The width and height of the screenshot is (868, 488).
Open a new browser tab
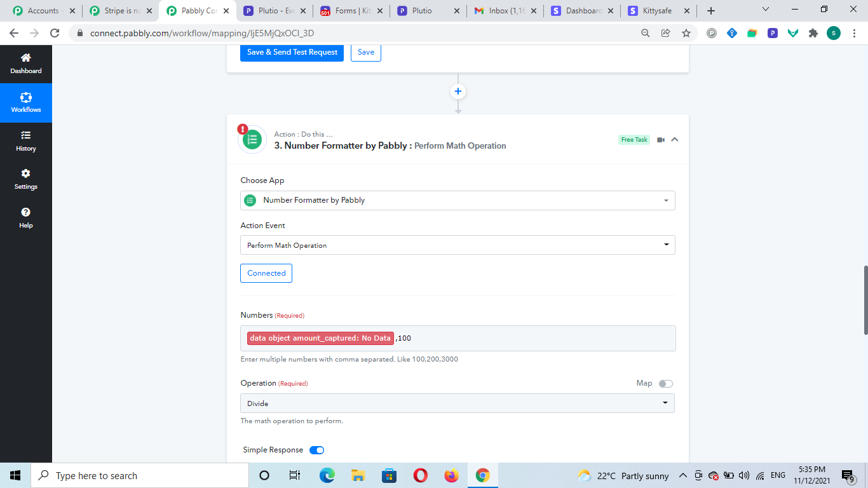click(x=711, y=11)
